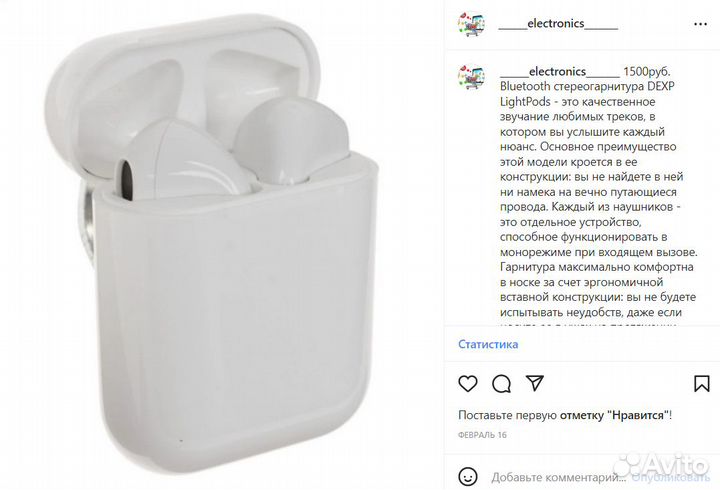The width and height of the screenshot is (720, 490).
Task: Open the ФЕВРАЛЬ 16 date link
Action: 482,435
